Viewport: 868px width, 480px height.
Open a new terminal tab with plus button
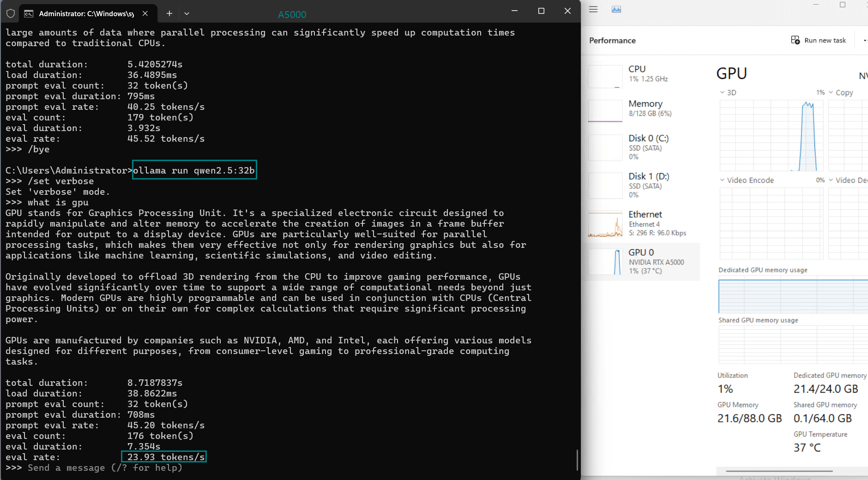point(169,13)
